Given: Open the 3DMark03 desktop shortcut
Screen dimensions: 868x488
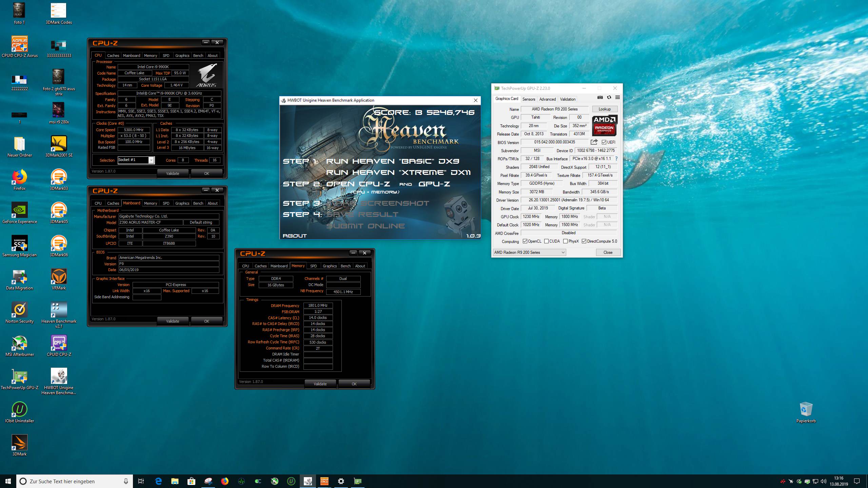Looking at the screenshot, I should point(59,180).
